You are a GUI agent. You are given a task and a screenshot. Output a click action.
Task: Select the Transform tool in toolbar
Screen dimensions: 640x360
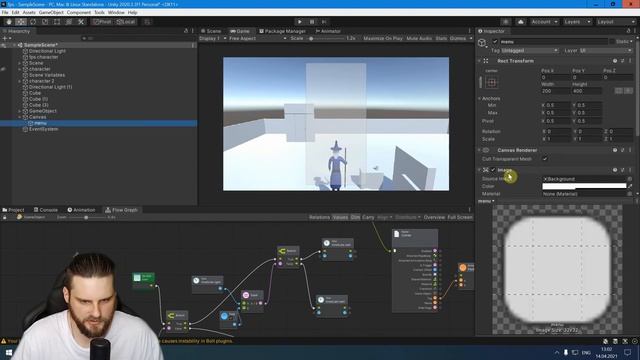point(69,22)
